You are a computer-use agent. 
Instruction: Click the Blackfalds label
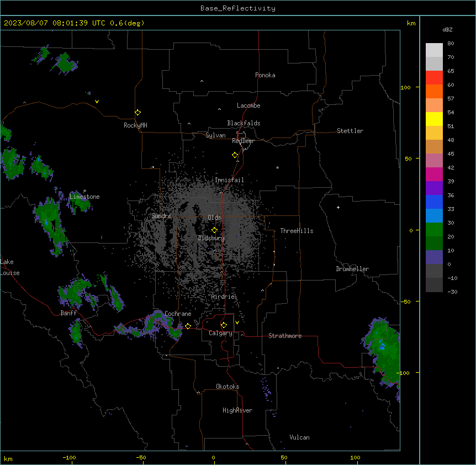[x=244, y=123]
